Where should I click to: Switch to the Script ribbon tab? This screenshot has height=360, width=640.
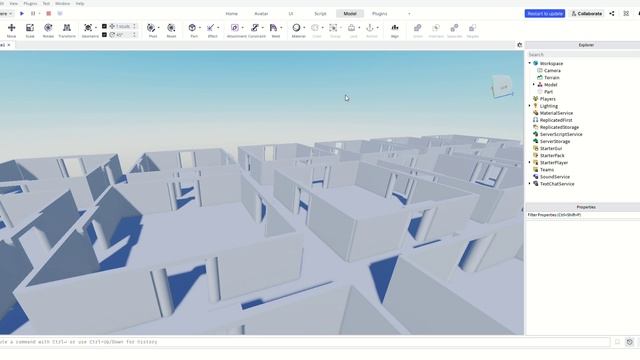(320, 13)
